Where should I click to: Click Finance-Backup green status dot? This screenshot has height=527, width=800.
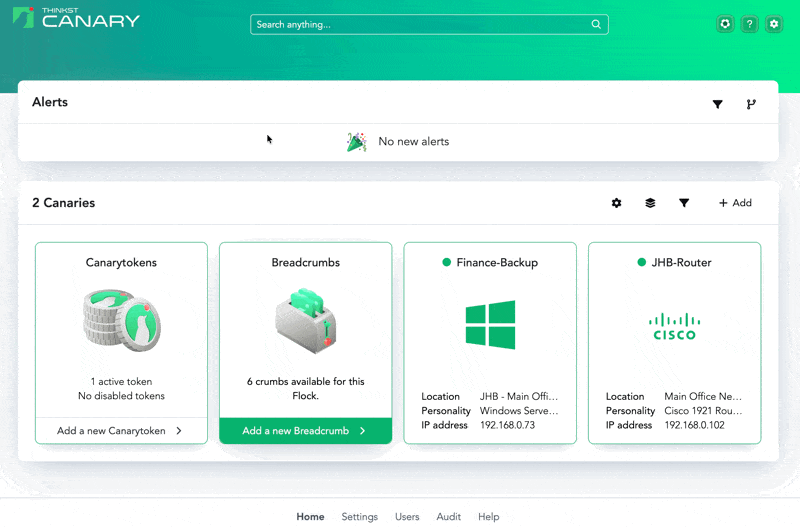(446, 262)
